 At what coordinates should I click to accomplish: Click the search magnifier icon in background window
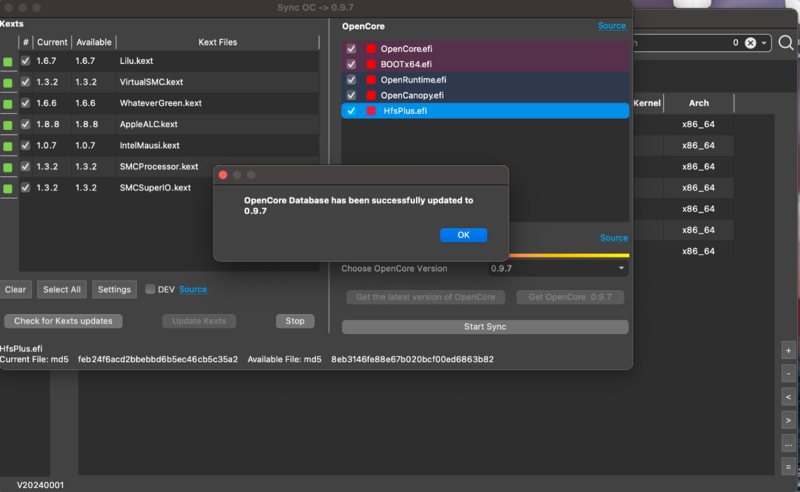tap(786, 43)
